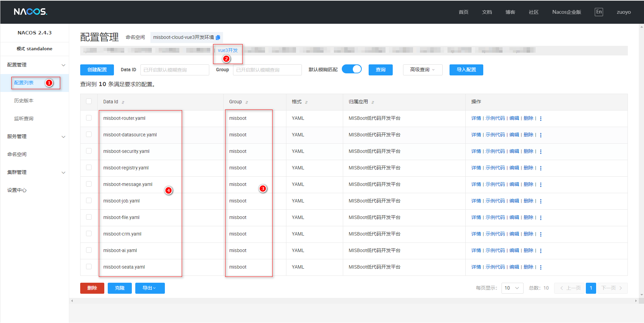
Task: Open 博客 in top navigation
Action: click(510, 12)
